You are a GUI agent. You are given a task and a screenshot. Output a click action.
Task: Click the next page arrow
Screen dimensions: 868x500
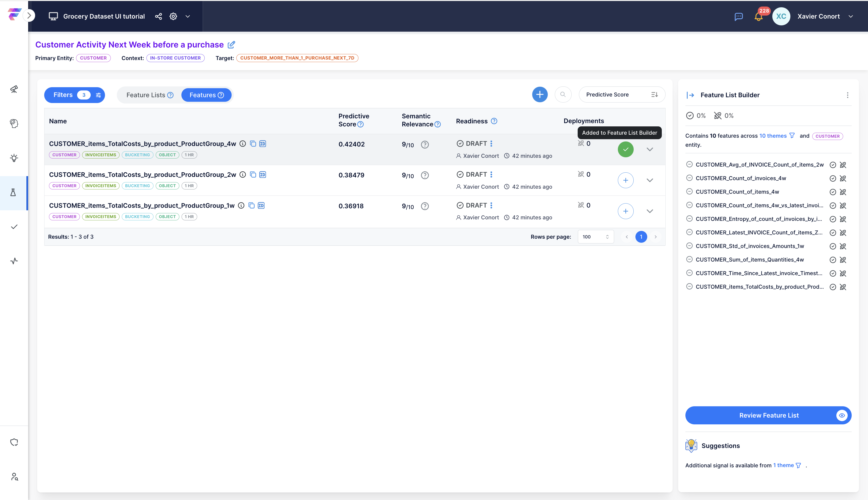coord(656,237)
